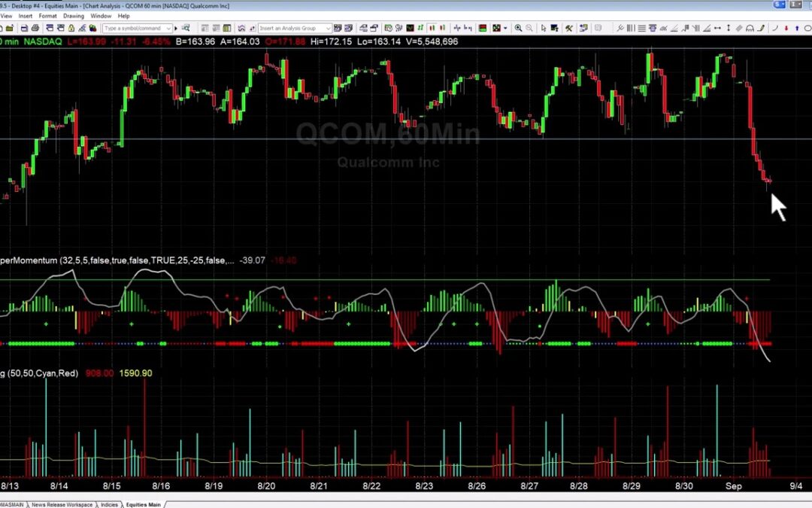The height and width of the screenshot is (508, 812).
Task: Select the pointer arrow cursor tool
Action: click(544, 28)
